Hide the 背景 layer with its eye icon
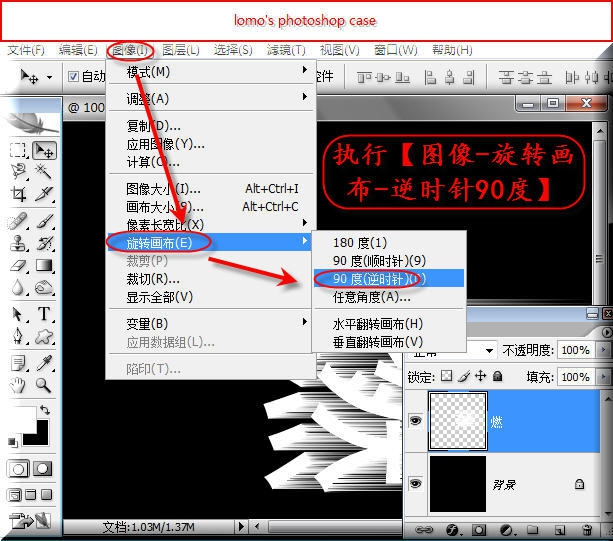 click(416, 484)
